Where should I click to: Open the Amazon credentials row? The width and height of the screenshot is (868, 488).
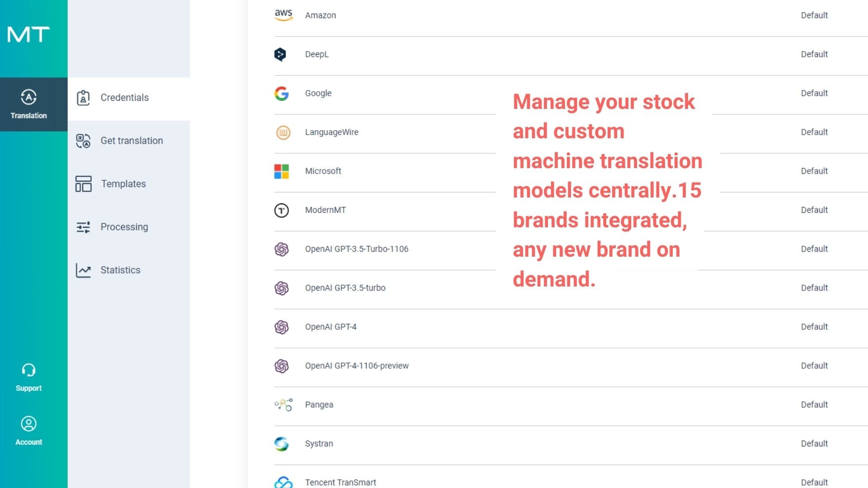tap(321, 15)
